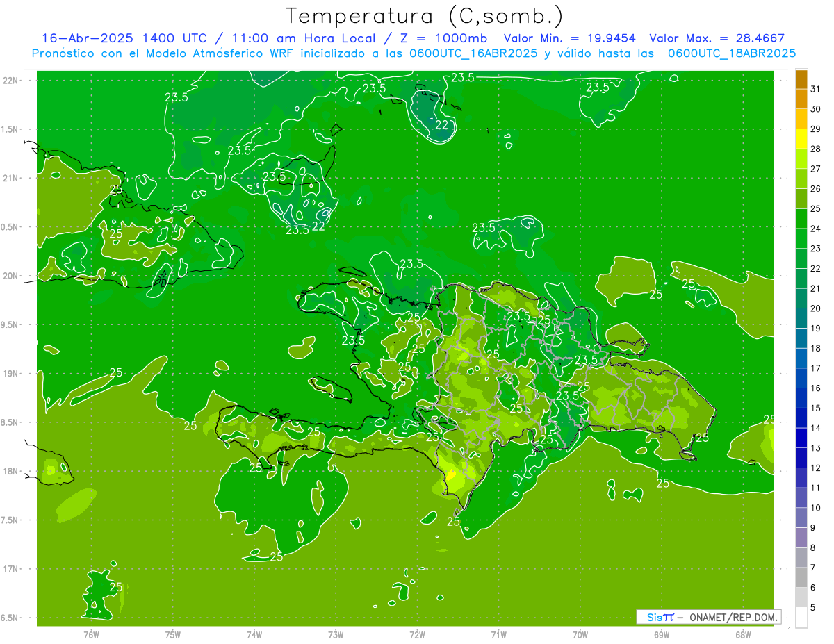Screen dimensions: 834x644
Task: Click the legend scale value '20'
Action: (816, 308)
